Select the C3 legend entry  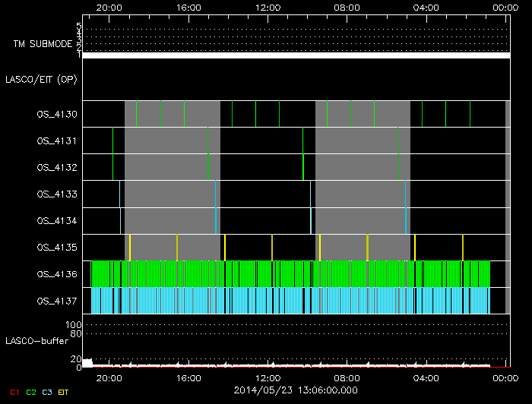(x=47, y=393)
